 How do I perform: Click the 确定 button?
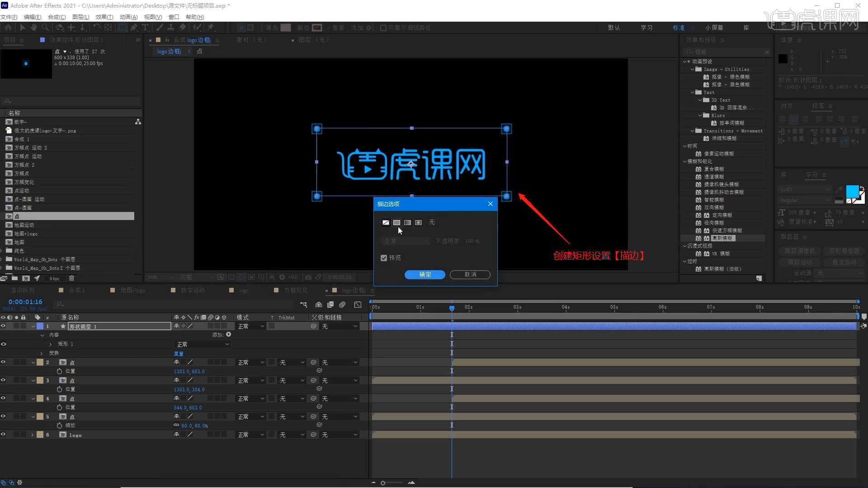click(x=425, y=275)
